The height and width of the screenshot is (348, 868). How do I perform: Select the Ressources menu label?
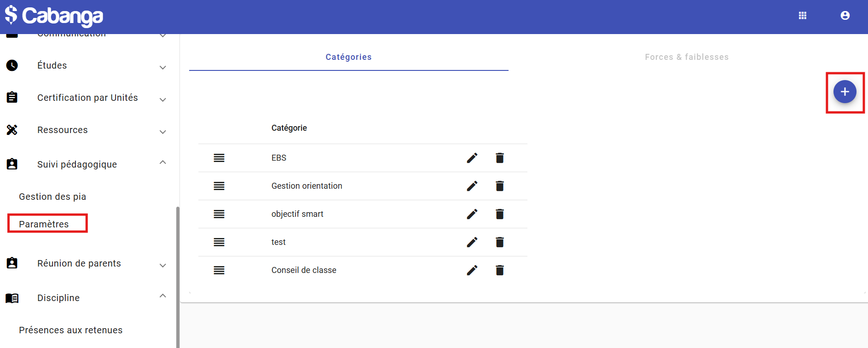(x=63, y=130)
